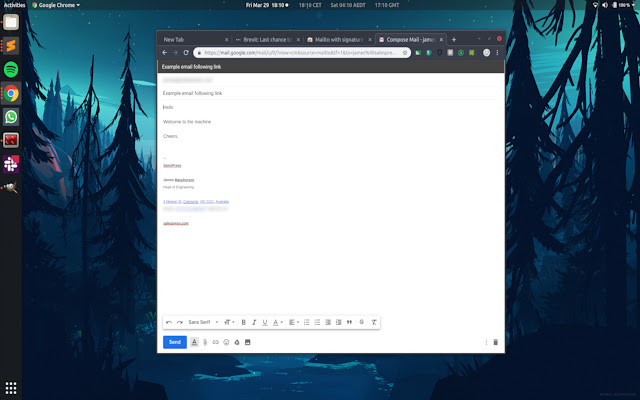Undo the last edit in compose toolbar
This screenshot has width=640, height=400.
(169, 322)
